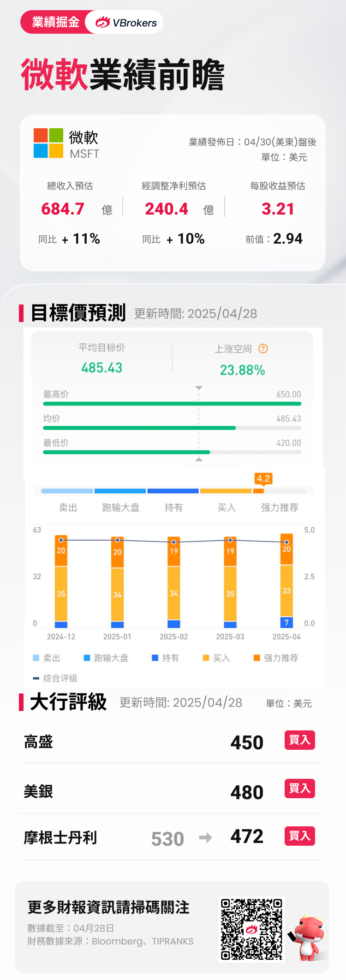The image size is (346, 980).
Task: Click the QR code image
Action: (251, 929)
